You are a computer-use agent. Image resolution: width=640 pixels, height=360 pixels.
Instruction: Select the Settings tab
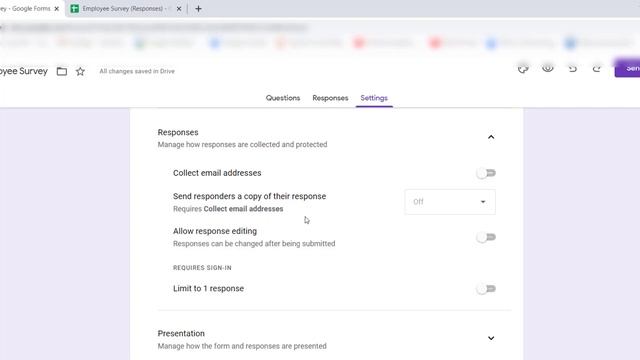tap(374, 98)
